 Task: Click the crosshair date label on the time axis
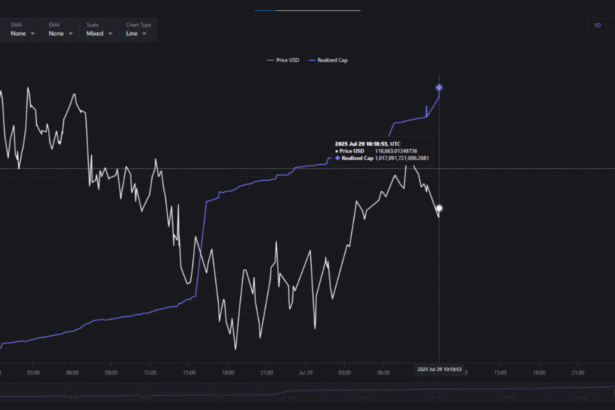(439, 370)
